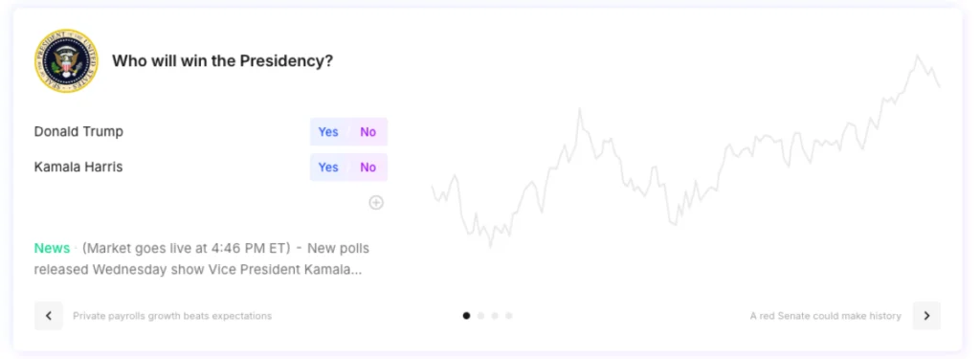The width and height of the screenshot is (980, 359).
Task: Click the Kamala Harris candidate name
Action: (x=78, y=167)
